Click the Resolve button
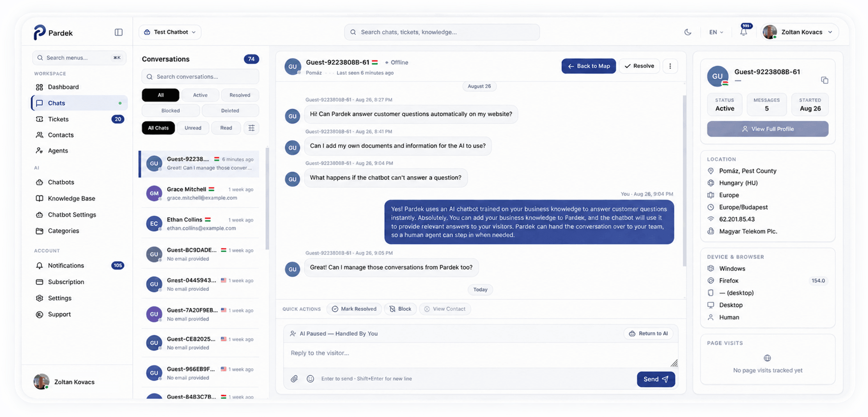This screenshot has height=417, width=868. click(639, 66)
